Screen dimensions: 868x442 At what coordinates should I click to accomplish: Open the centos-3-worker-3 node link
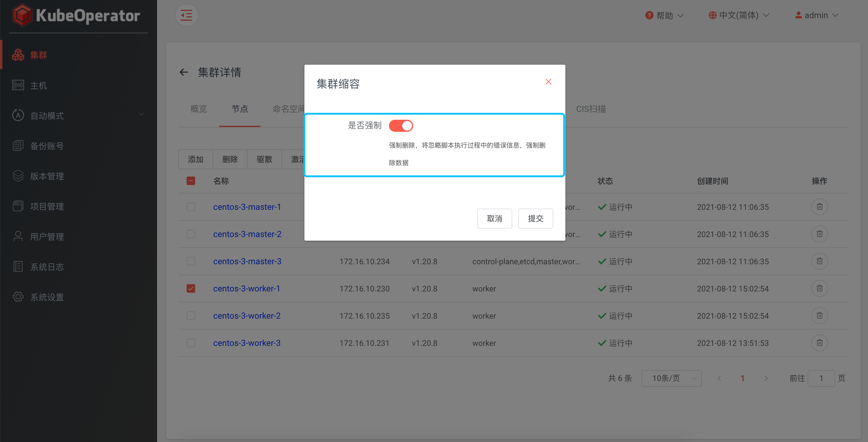pos(247,343)
